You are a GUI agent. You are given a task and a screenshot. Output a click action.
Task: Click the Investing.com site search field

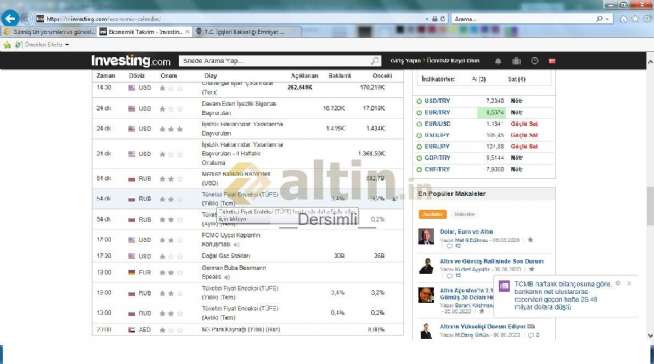(275, 61)
